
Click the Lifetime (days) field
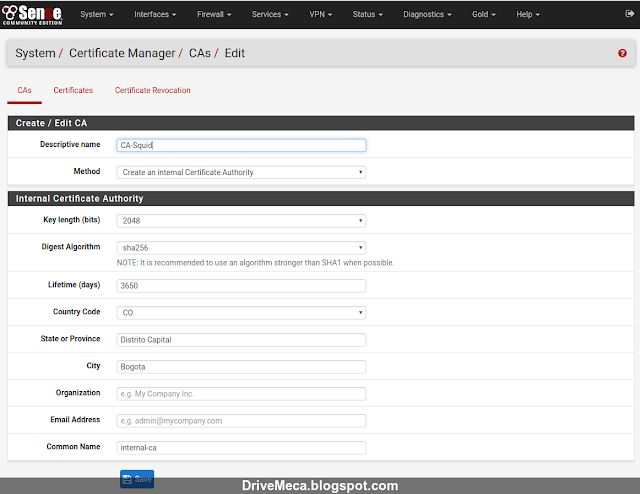tap(241, 286)
